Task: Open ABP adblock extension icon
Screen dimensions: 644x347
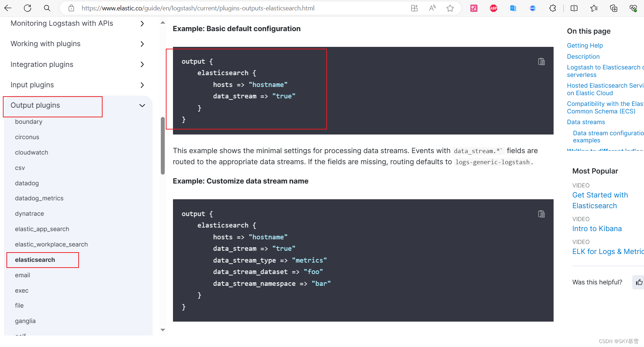Action: [494, 8]
